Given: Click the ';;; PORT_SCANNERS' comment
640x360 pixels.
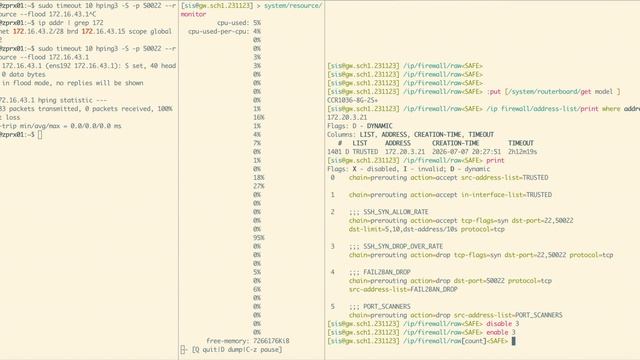Looking at the screenshot, I should tap(380, 306).
